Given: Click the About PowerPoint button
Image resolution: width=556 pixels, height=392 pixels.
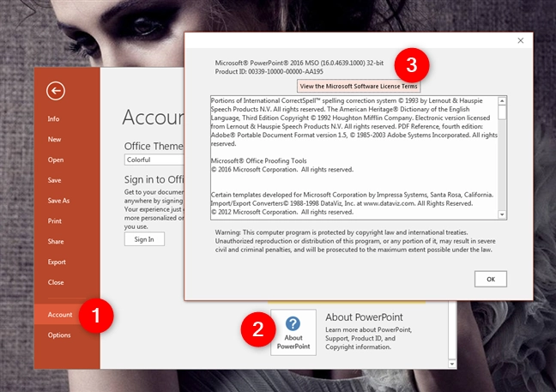Looking at the screenshot, I should point(293,333).
